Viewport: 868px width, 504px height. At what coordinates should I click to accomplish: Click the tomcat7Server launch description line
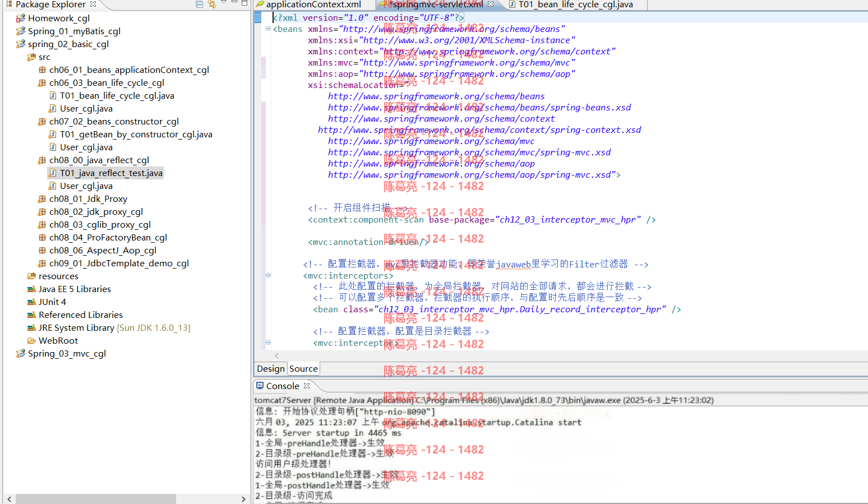(484, 400)
